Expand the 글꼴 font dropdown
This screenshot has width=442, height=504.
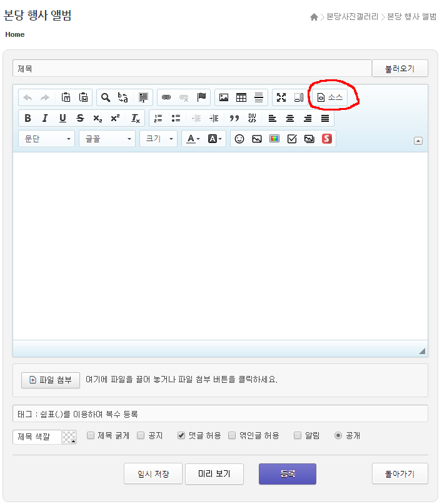coord(107,139)
